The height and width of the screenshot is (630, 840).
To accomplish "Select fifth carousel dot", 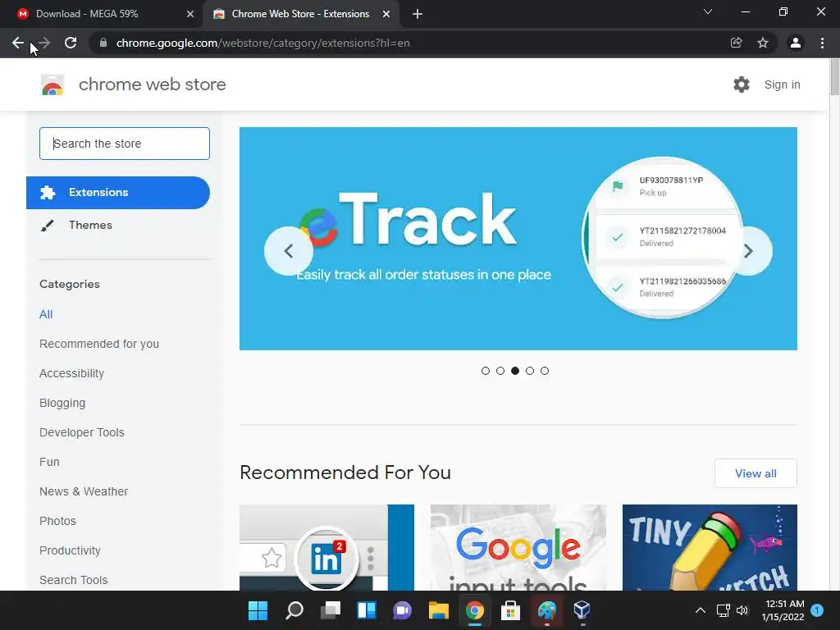I will (x=545, y=371).
